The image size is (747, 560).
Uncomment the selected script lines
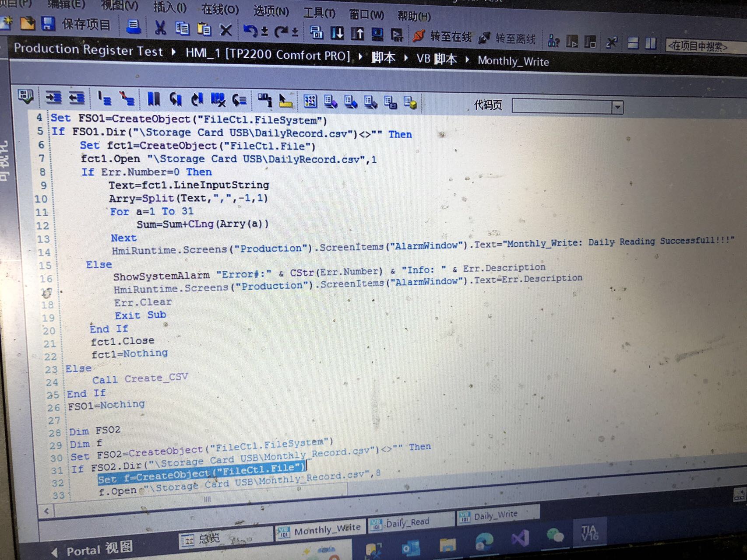pyautogui.click(x=127, y=99)
